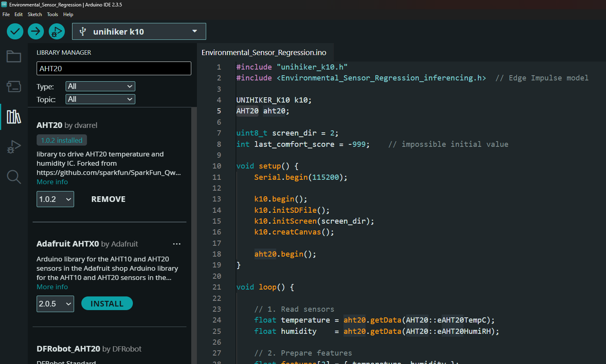Click the // 1. Read sensors comment
Screen dimensions: 606x364
pos(294,309)
